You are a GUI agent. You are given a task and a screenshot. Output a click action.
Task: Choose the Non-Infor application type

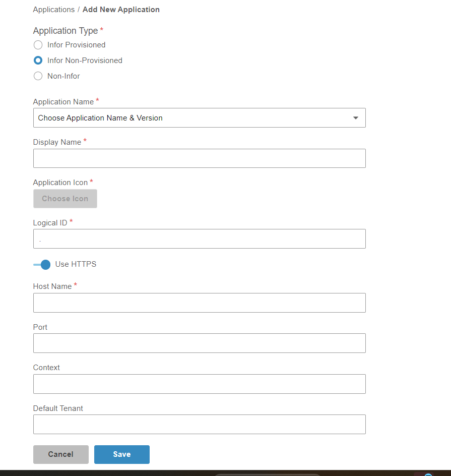tap(38, 76)
